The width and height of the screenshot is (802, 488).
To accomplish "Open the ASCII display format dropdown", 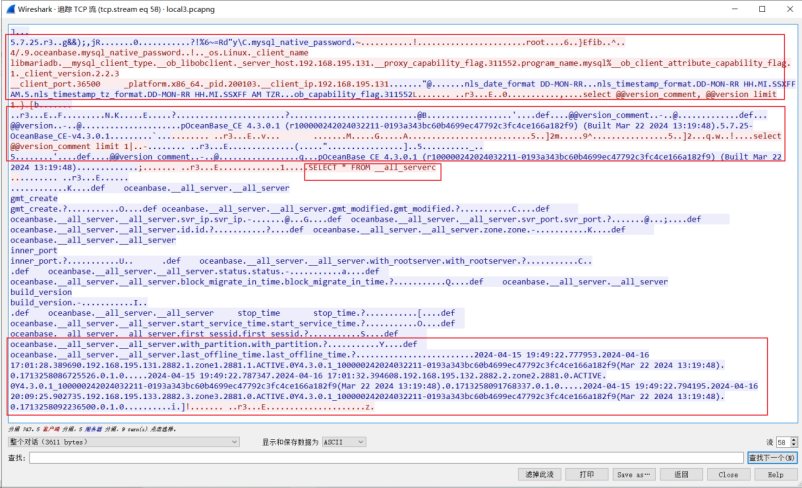I will [x=344, y=441].
